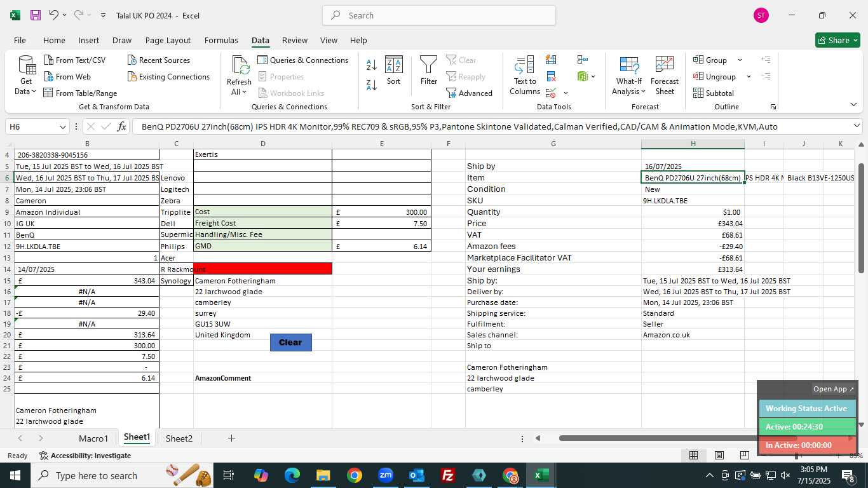The width and height of the screenshot is (868, 488).
Task: Switch to Page Layout tab
Action: (168, 40)
